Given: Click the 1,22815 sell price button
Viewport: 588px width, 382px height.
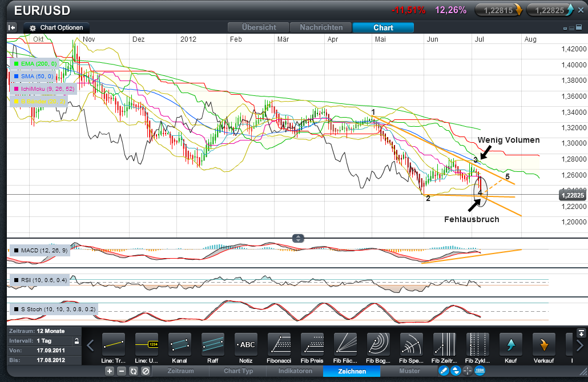Looking at the screenshot, I should 498,10.
